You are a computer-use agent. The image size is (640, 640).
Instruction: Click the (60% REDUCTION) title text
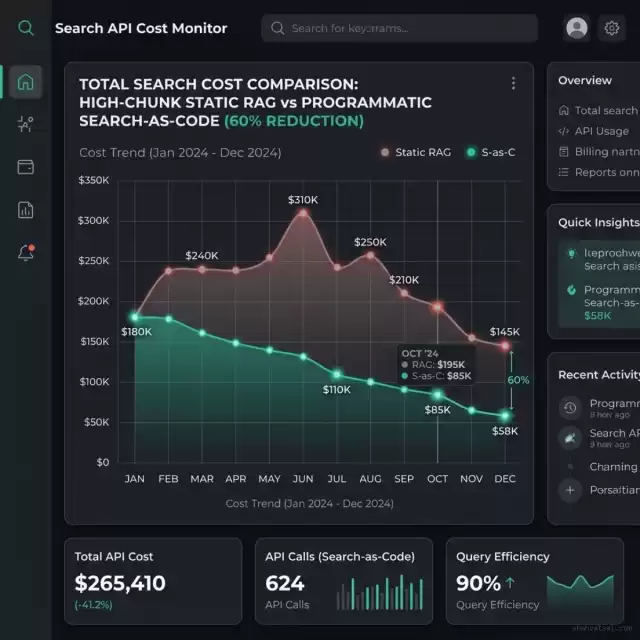coord(294,121)
